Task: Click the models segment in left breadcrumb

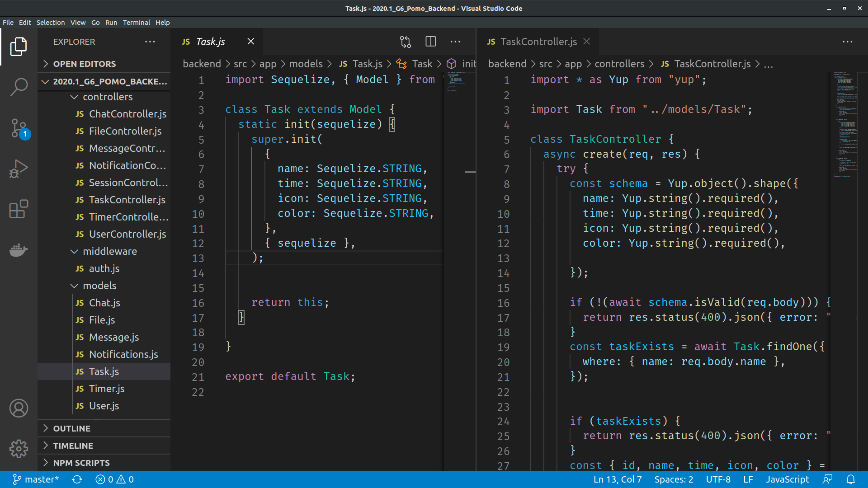Action: point(306,64)
